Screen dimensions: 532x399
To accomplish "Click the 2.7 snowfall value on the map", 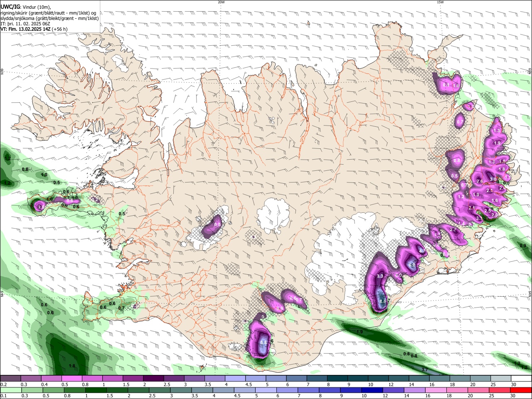I will pyautogui.click(x=453, y=230).
